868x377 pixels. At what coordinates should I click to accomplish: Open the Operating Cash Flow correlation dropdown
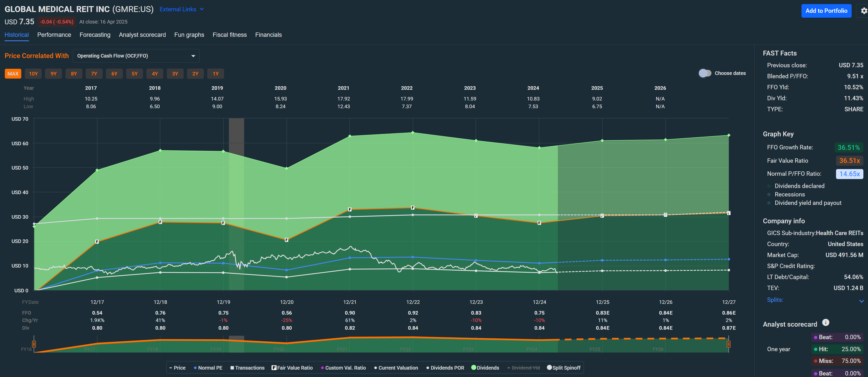pyautogui.click(x=136, y=56)
